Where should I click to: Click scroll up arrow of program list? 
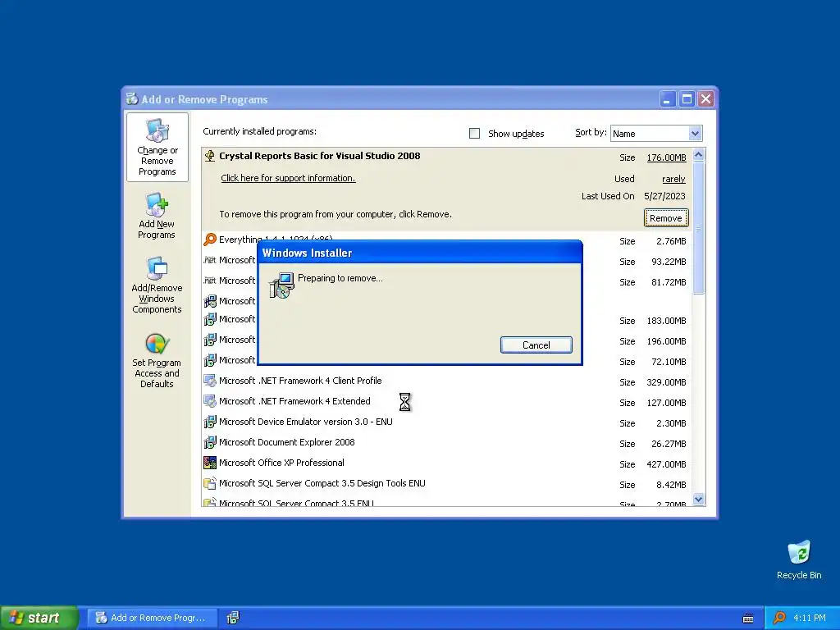coord(698,155)
